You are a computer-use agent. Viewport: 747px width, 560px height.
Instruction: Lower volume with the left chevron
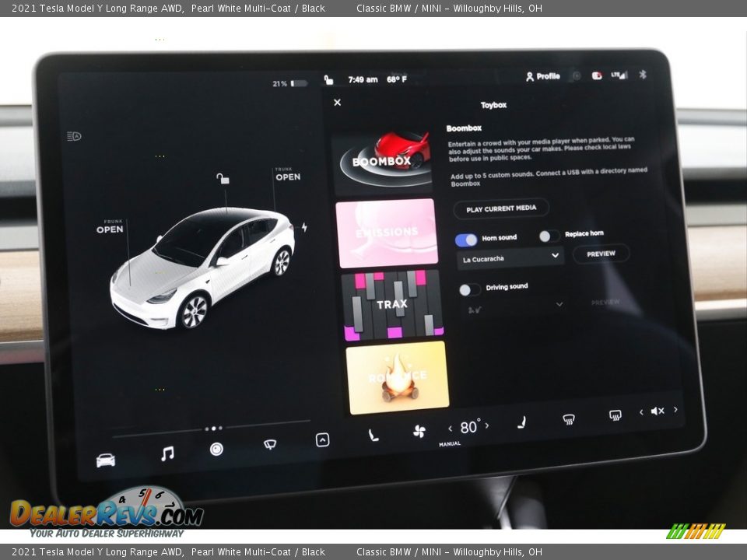[641, 412]
